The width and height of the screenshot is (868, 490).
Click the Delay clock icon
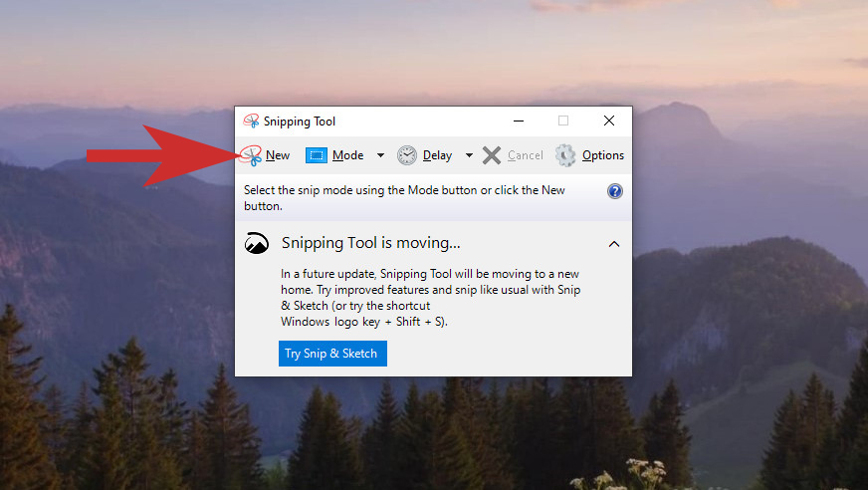407,155
